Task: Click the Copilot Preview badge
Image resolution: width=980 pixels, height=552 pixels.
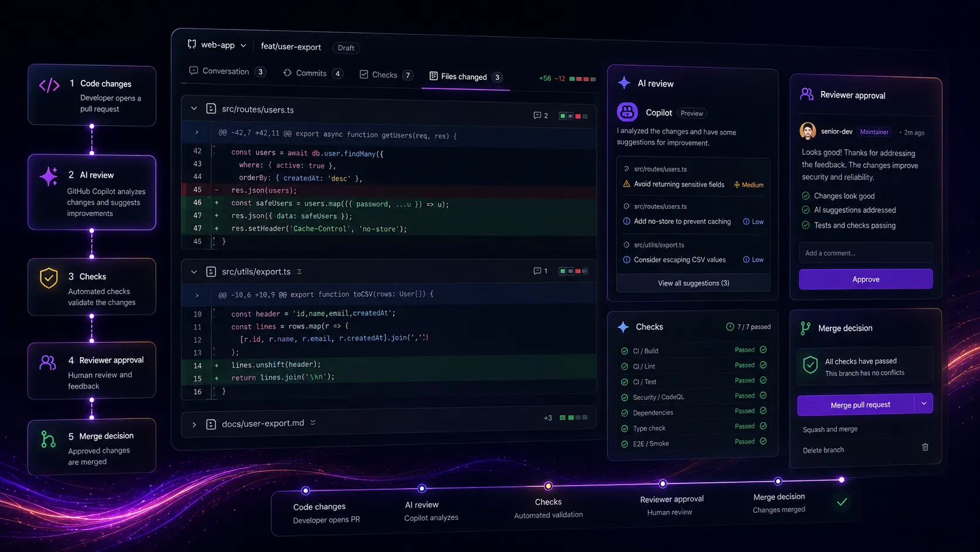Action: tap(692, 113)
